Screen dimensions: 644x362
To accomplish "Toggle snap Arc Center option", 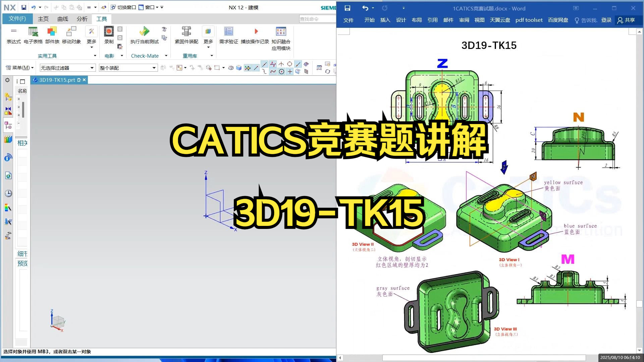I will click(x=281, y=71).
